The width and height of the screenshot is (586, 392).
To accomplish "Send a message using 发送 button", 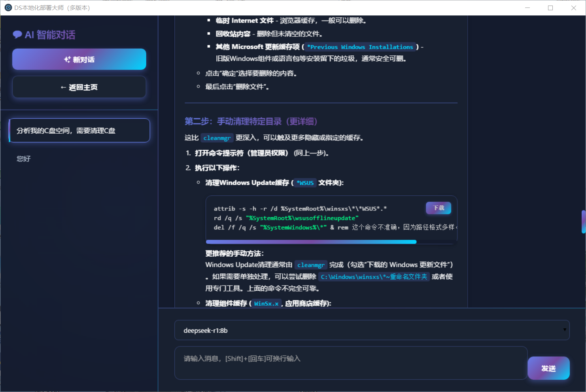I will [x=548, y=368].
